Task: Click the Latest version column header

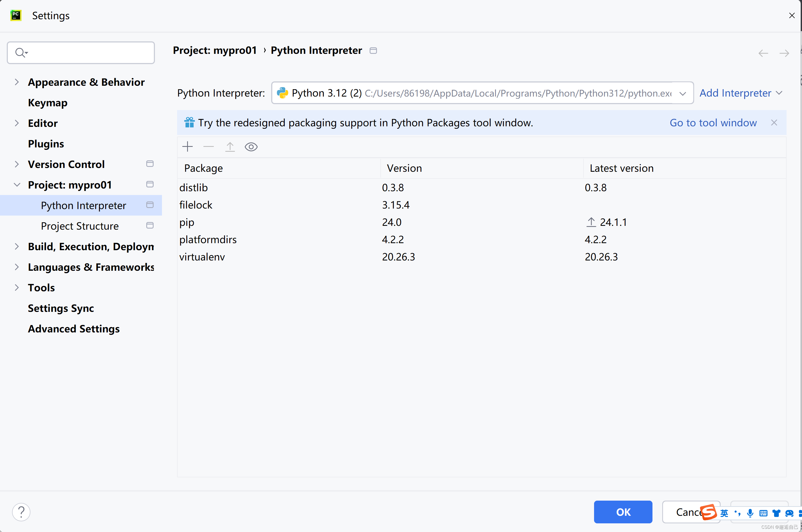Action: pyautogui.click(x=685, y=168)
